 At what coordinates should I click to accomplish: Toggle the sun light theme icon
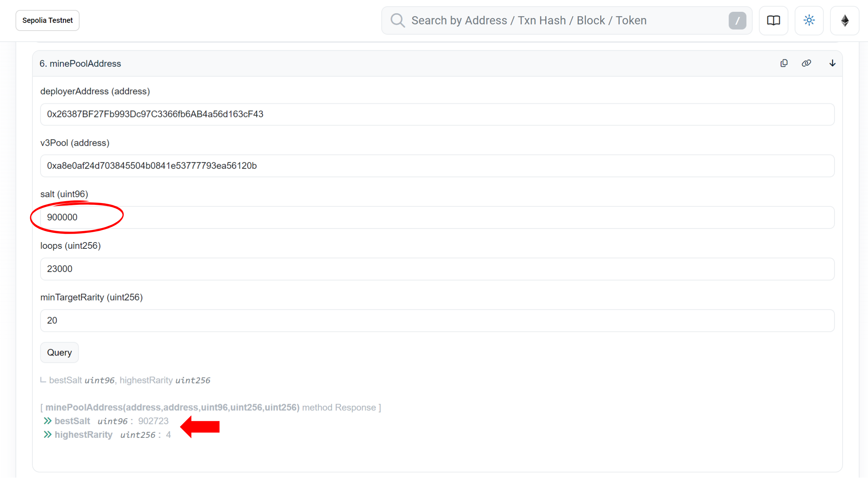pyautogui.click(x=809, y=20)
